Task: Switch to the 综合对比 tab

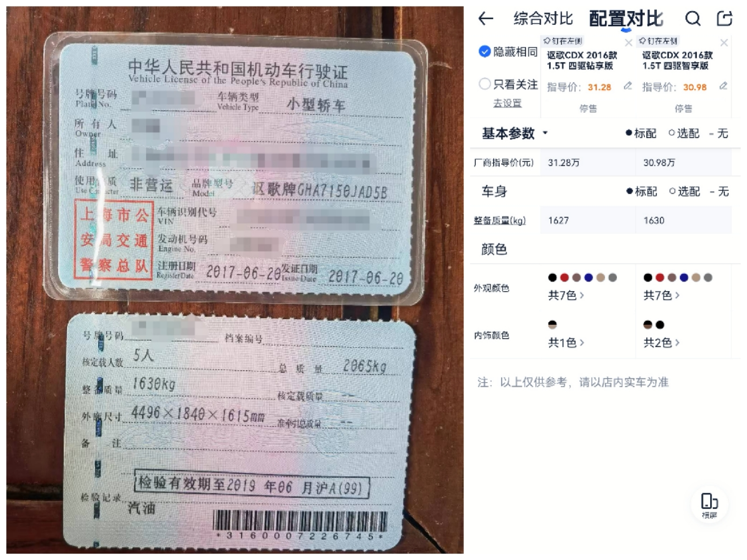Action: tap(543, 19)
